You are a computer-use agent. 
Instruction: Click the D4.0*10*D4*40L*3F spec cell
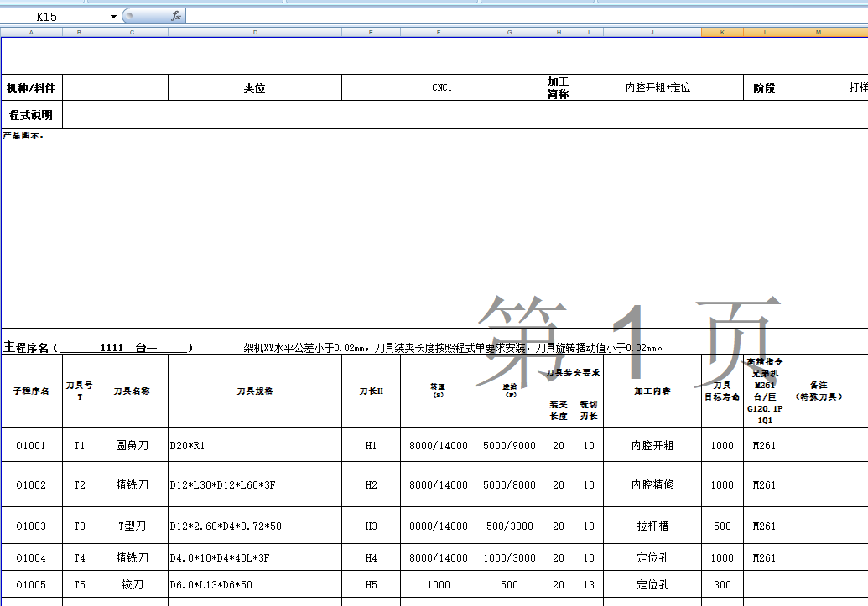(255, 557)
